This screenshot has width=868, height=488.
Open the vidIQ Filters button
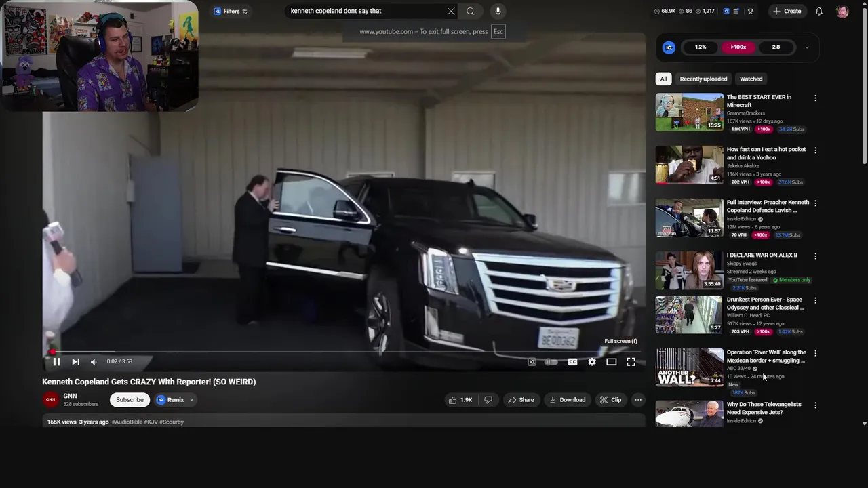coord(231,11)
